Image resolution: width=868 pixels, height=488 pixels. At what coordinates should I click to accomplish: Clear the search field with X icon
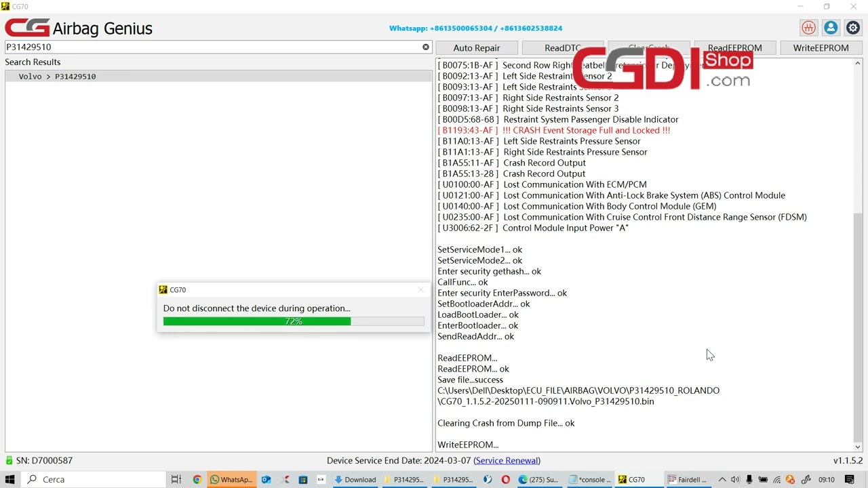coord(426,47)
